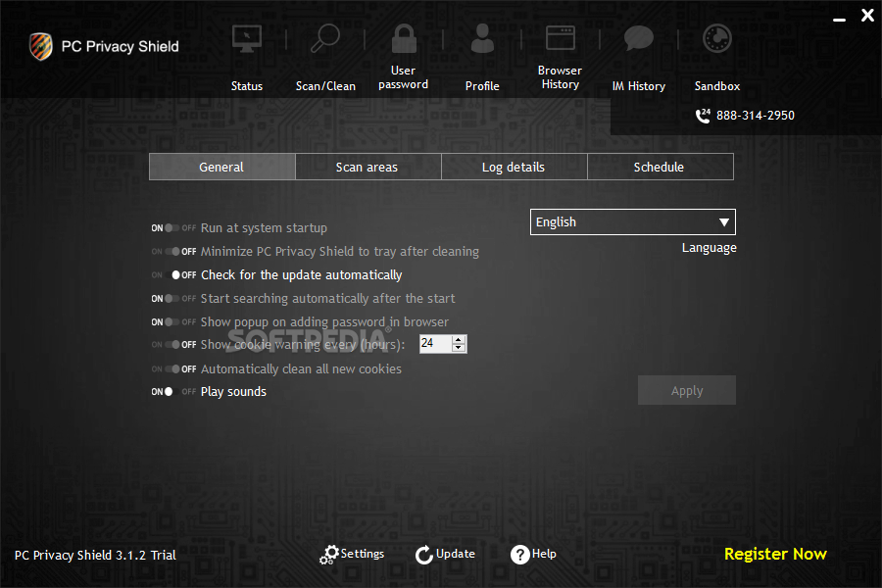Open the English language dropdown
882x588 pixels.
click(x=633, y=222)
